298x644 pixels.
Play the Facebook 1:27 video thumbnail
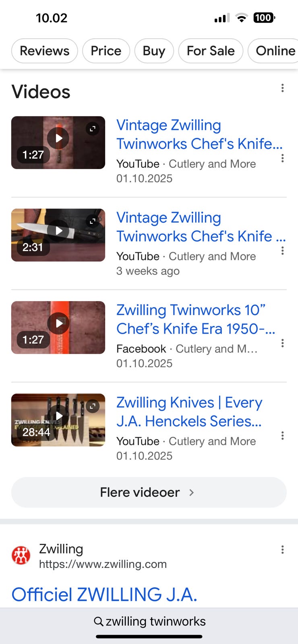(58, 328)
